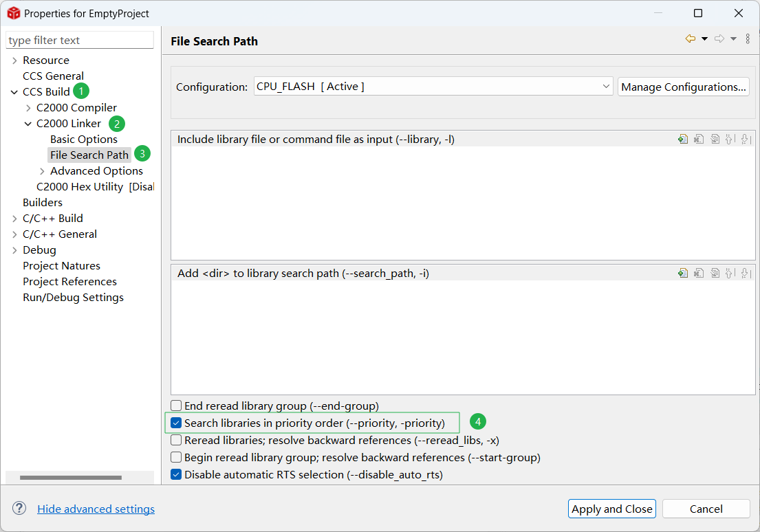
Task: Click Hide advanced settings link
Action: (96, 509)
